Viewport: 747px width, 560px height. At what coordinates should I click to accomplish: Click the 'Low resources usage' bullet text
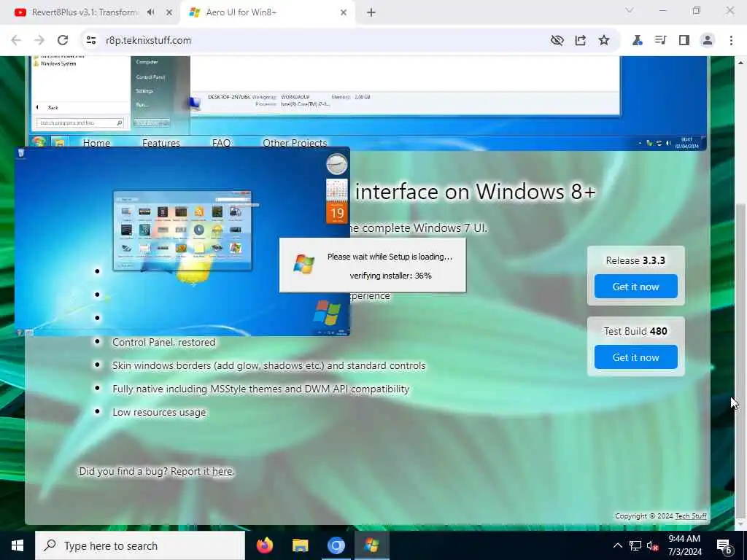(x=159, y=413)
